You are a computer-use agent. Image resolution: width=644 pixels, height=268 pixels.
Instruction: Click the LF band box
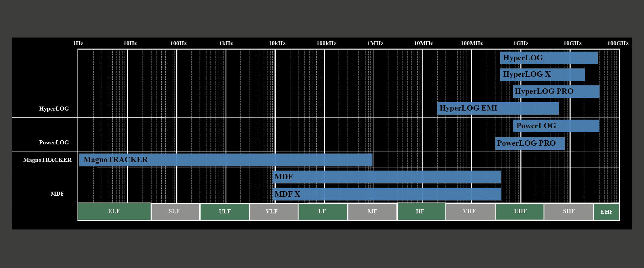click(323, 212)
